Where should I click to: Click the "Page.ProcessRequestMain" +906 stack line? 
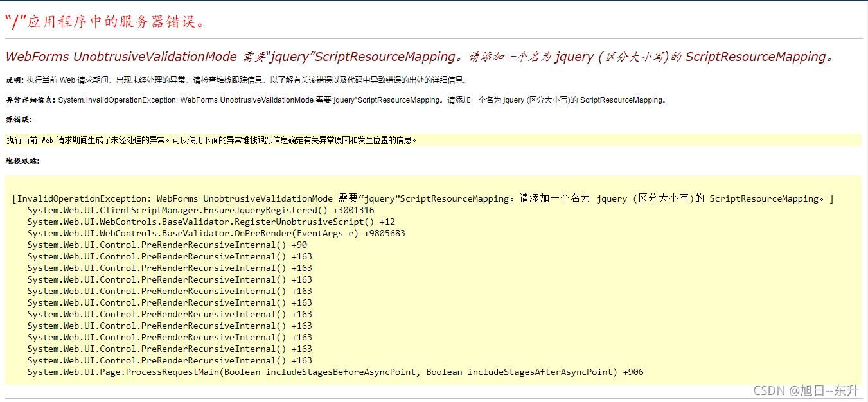tap(335, 372)
